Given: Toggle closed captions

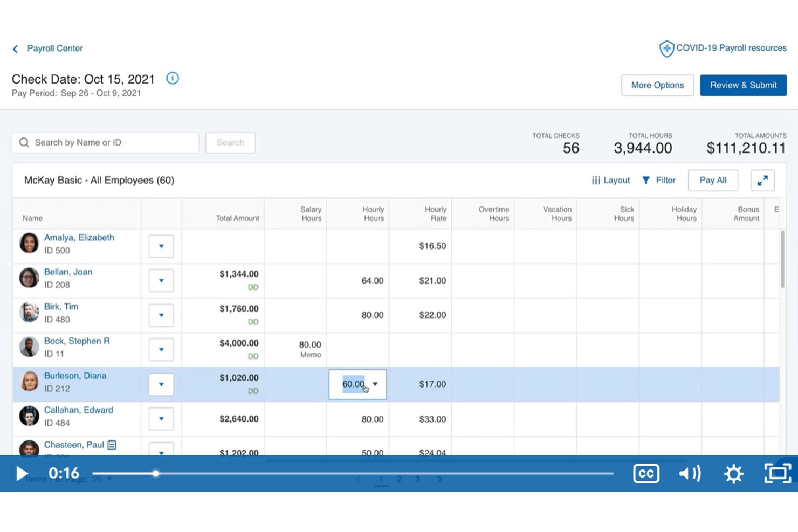Looking at the screenshot, I should 646,474.
